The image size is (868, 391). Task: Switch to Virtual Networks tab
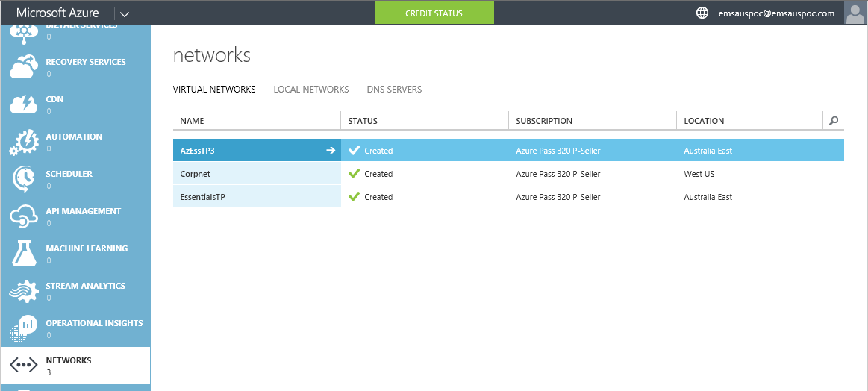[x=214, y=89]
